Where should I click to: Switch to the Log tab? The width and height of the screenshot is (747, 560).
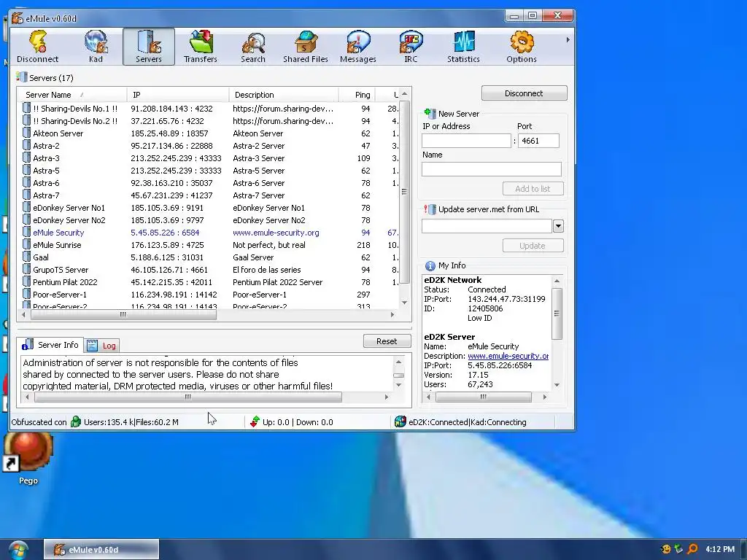[102, 346]
